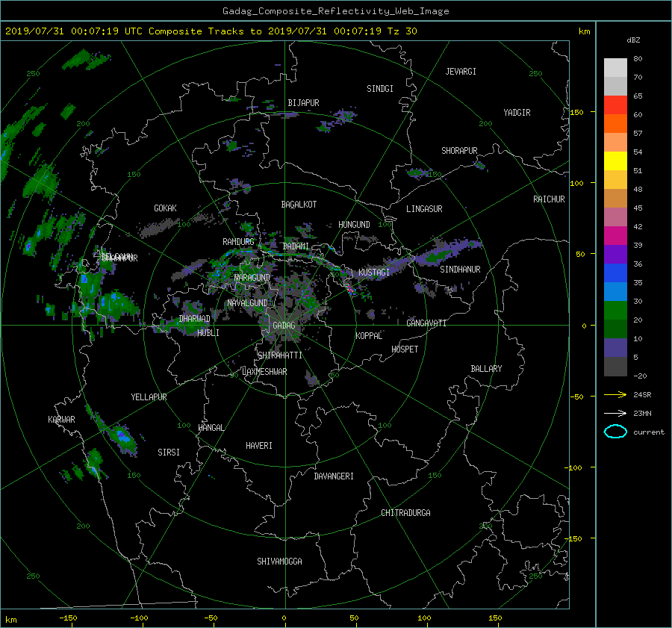
Task: Click the BALLARY label
Action: click(x=486, y=369)
